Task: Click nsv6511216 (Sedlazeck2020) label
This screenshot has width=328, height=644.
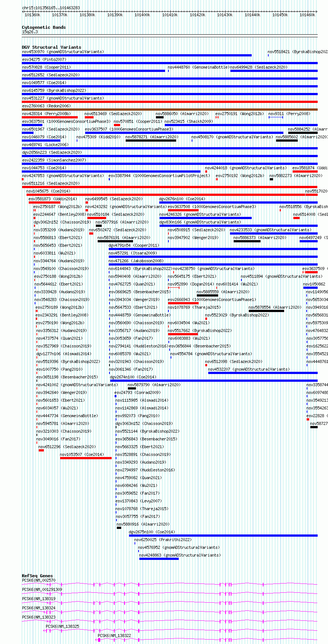Action: [51, 183]
